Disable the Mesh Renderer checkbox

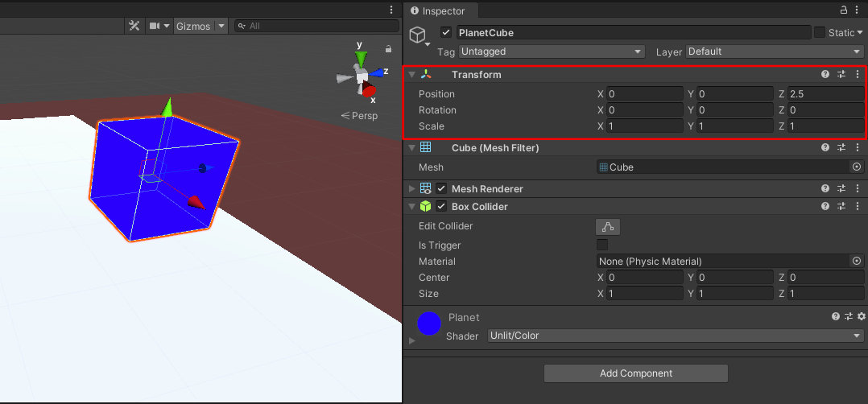coord(441,188)
